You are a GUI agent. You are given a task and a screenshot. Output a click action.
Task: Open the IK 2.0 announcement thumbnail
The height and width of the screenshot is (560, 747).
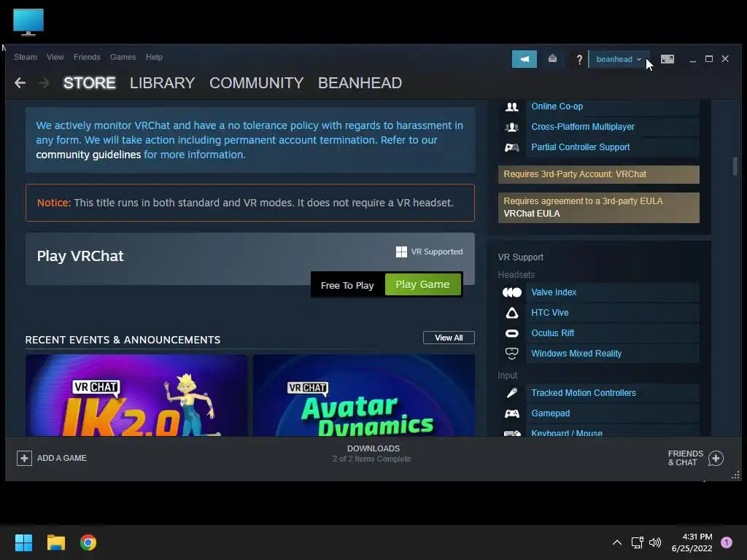pos(136,395)
